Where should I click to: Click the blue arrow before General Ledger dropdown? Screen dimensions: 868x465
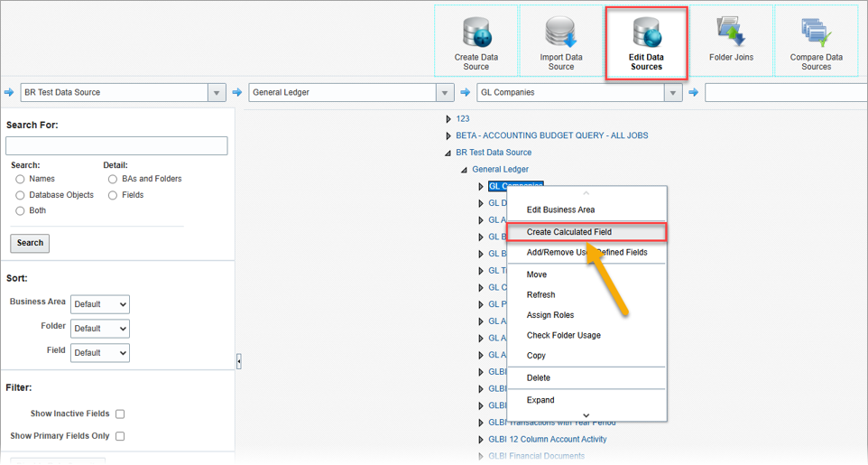pos(237,92)
